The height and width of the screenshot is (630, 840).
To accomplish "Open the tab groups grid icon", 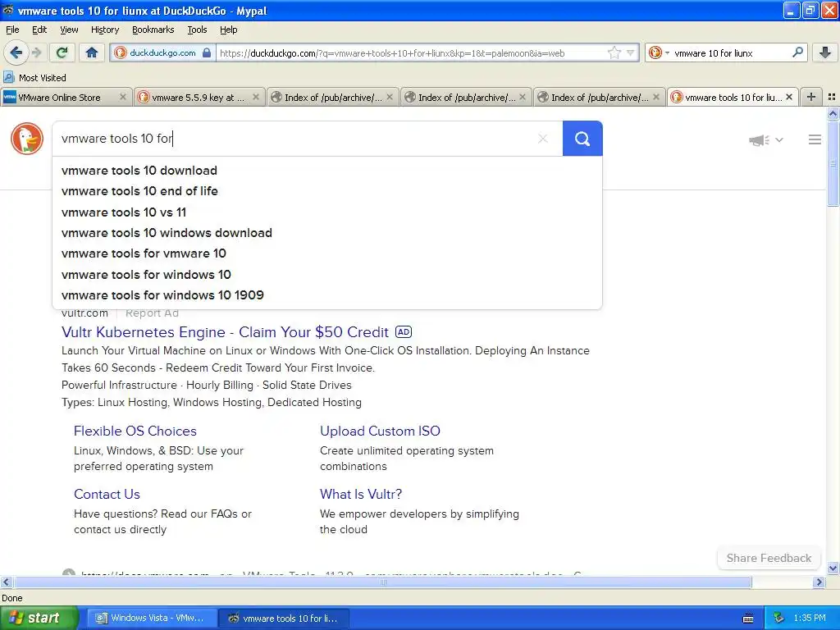I will coord(832,97).
